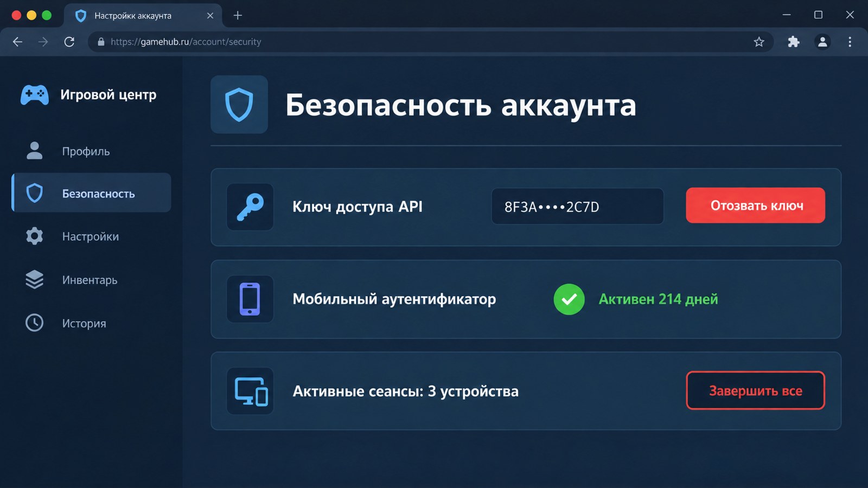Click the padlock site info icon
The width and height of the screenshot is (868, 488).
101,42
